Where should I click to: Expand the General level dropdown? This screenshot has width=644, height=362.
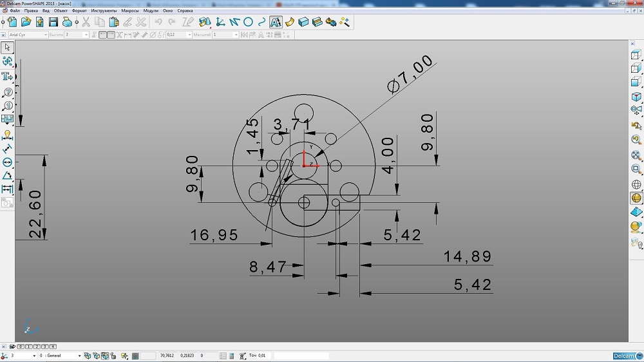pyautogui.click(x=80, y=356)
